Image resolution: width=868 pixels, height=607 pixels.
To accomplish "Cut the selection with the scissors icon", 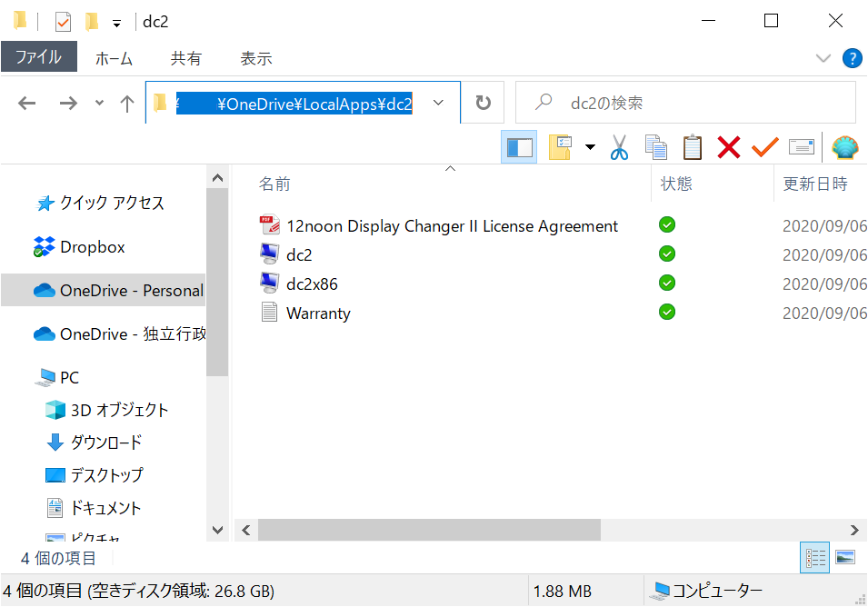I will [620, 146].
